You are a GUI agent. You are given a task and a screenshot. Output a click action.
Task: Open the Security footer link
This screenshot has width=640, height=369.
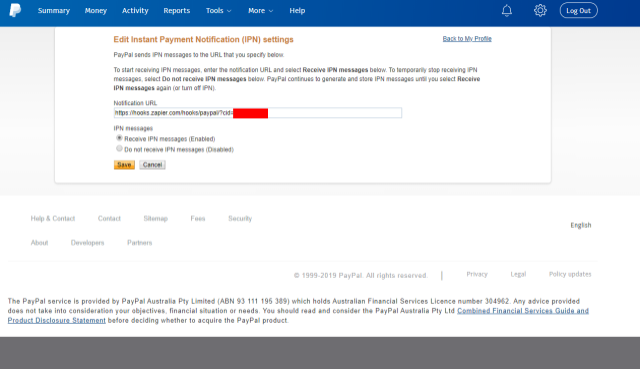tap(240, 219)
